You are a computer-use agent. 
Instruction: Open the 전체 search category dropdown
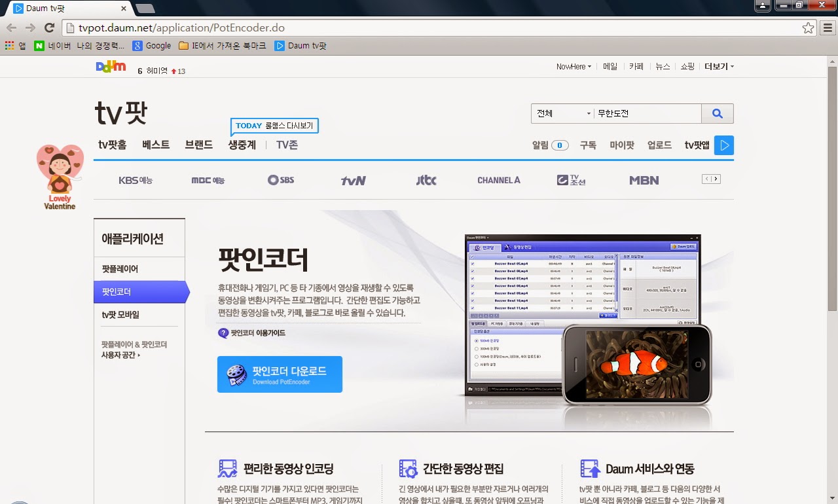pyautogui.click(x=562, y=113)
